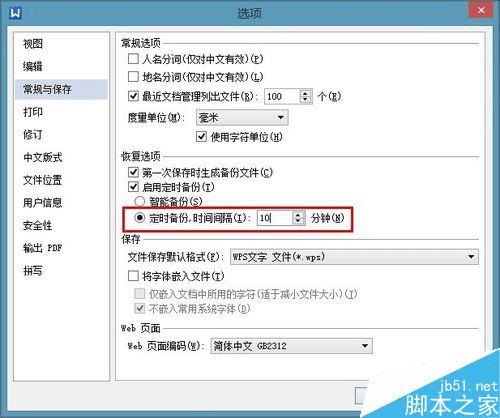Uncheck 使用字符单位 option
The height and width of the screenshot is (418, 500).
tap(201, 137)
